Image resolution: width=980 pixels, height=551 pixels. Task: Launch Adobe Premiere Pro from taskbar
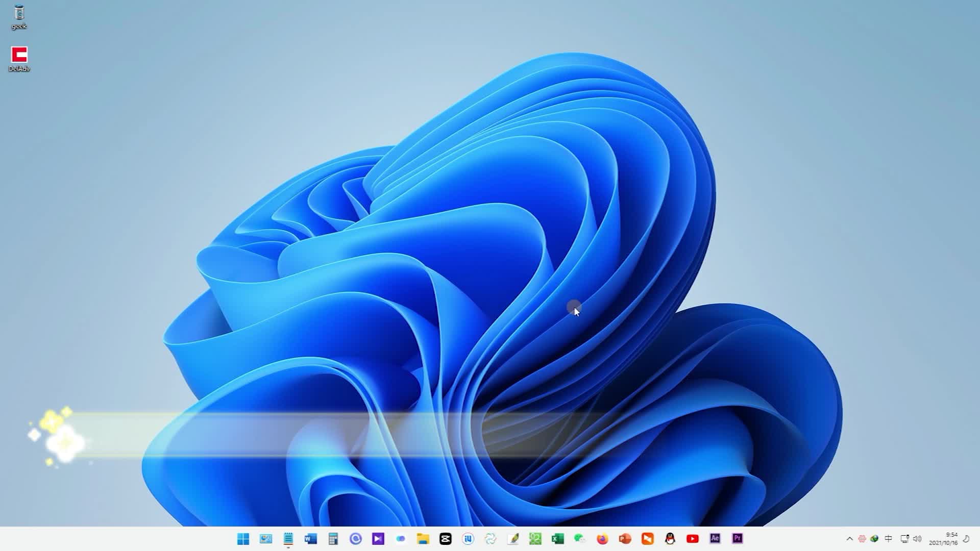point(737,539)
